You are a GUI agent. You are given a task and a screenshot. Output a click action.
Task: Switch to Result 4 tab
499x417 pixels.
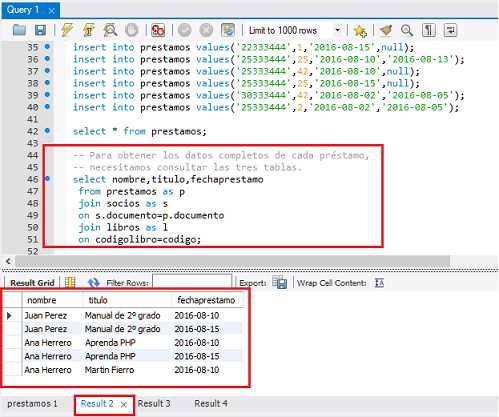coord(211,404)
